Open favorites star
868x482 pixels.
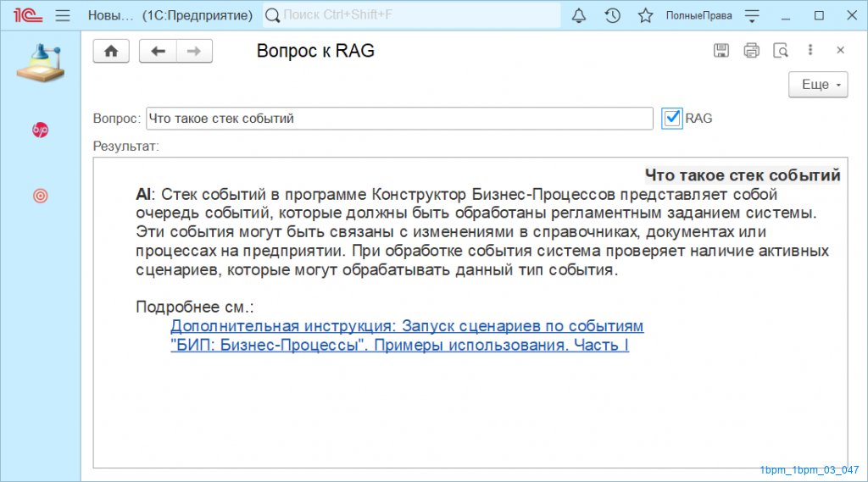pyautogui.click(x=645, y=16)
